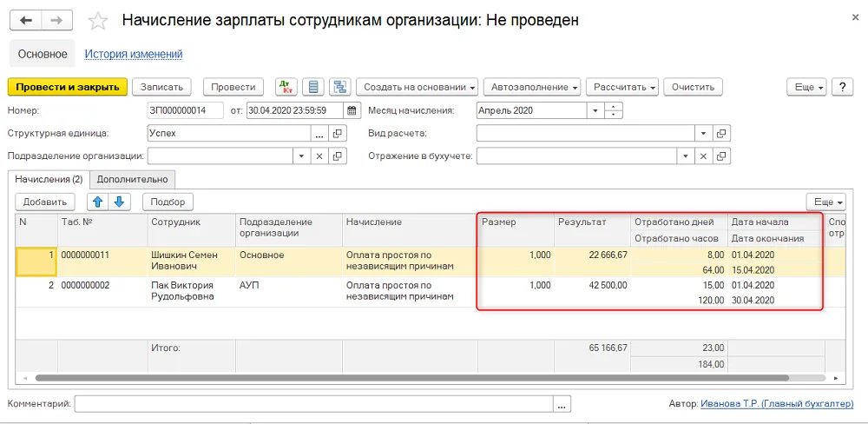Image resolution: width=868 pixels, height=424 pixels.
Task: Choose Структурная единица with the ellipsis button
Action: pos(319,134)
